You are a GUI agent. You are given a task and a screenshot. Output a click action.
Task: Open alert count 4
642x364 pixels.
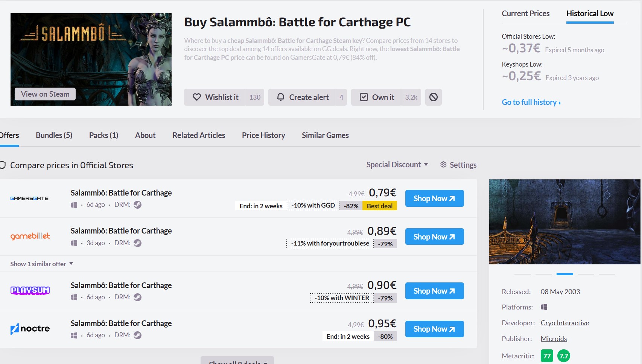tap(341, 97)
